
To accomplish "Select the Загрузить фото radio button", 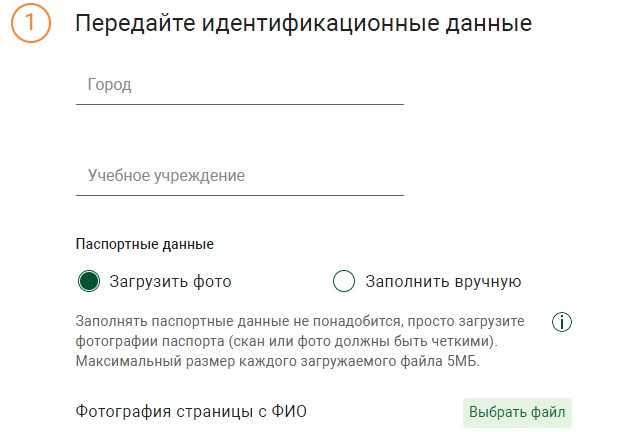I will pyautogui.click(x=88, y=281).
